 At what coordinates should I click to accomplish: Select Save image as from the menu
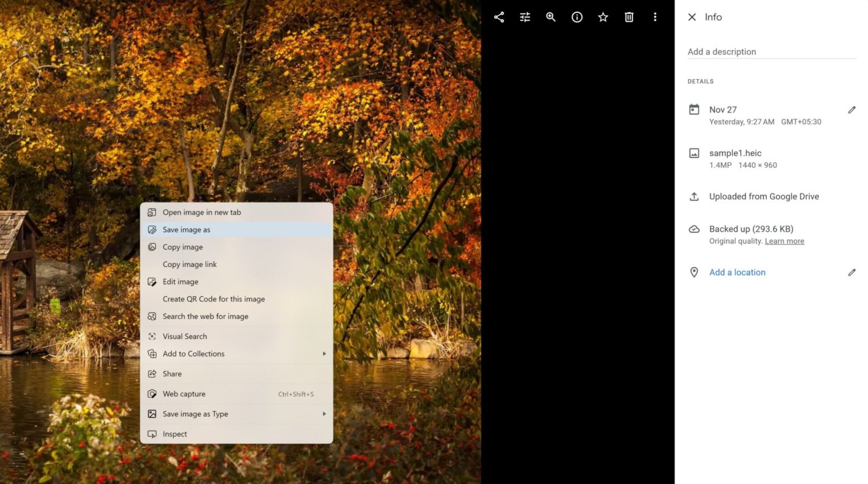[x=186, y=229]
